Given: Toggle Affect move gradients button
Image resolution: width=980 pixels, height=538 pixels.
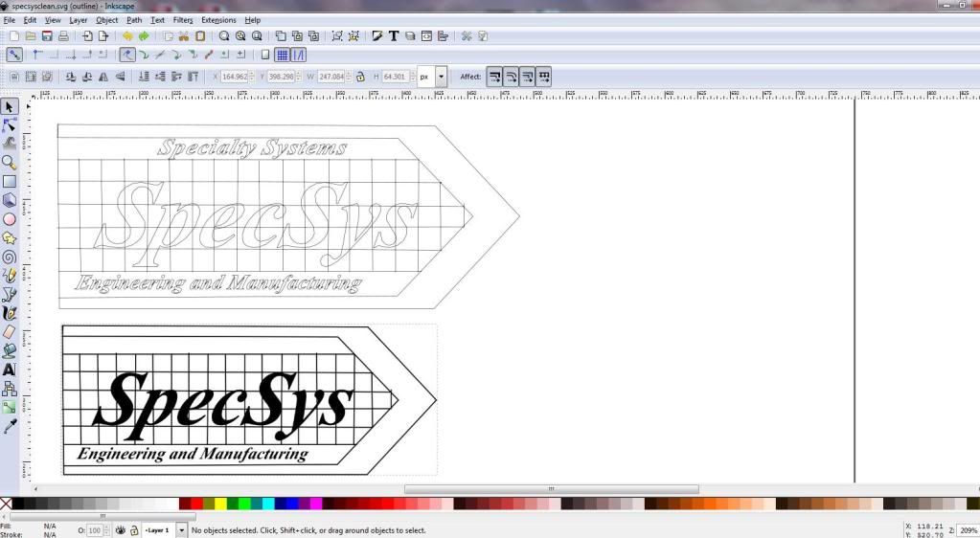Looking at the screenshot, I should tap(528, 77).
